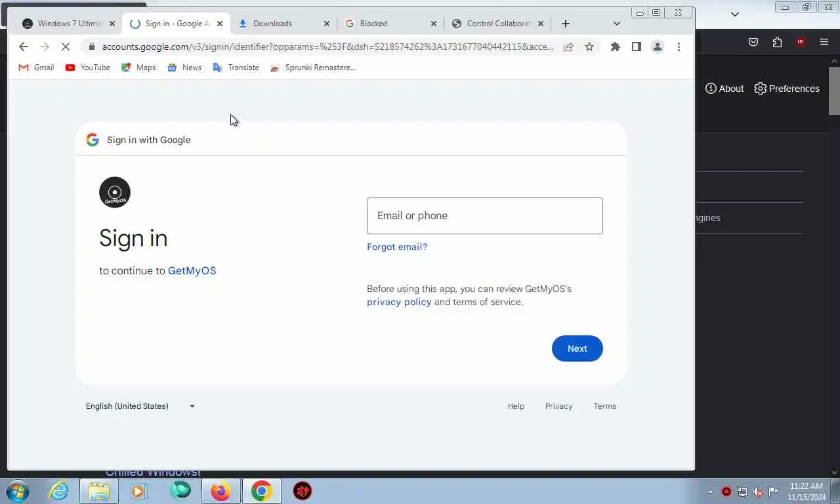
Task: Go back to the previous page in Chrome
Action: (x=24, y=47)
